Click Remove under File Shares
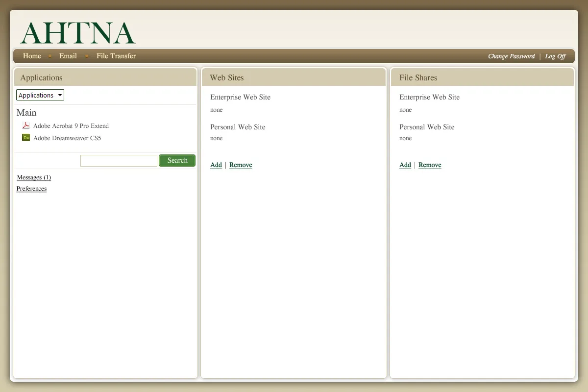This screenshot has width=588, height=392. click(430, 165)
